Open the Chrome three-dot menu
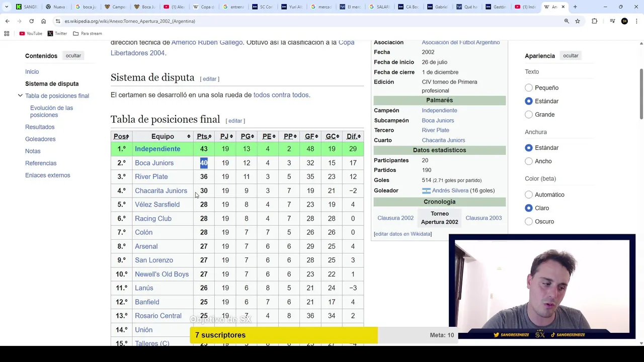644x362 pixels. (636, 21)
